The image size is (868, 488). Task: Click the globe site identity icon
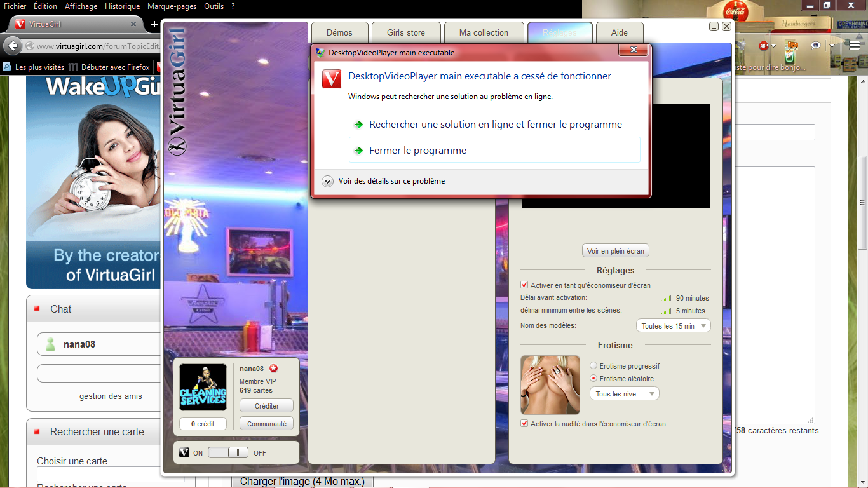coord(29,46)
